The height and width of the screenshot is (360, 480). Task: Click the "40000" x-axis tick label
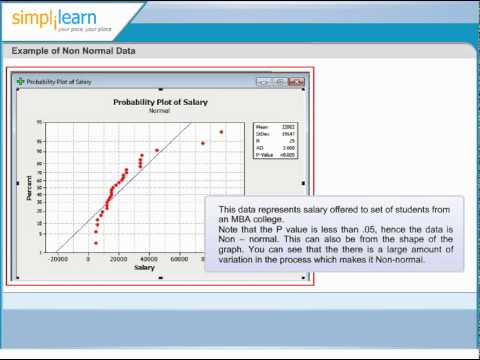(149, 259)
